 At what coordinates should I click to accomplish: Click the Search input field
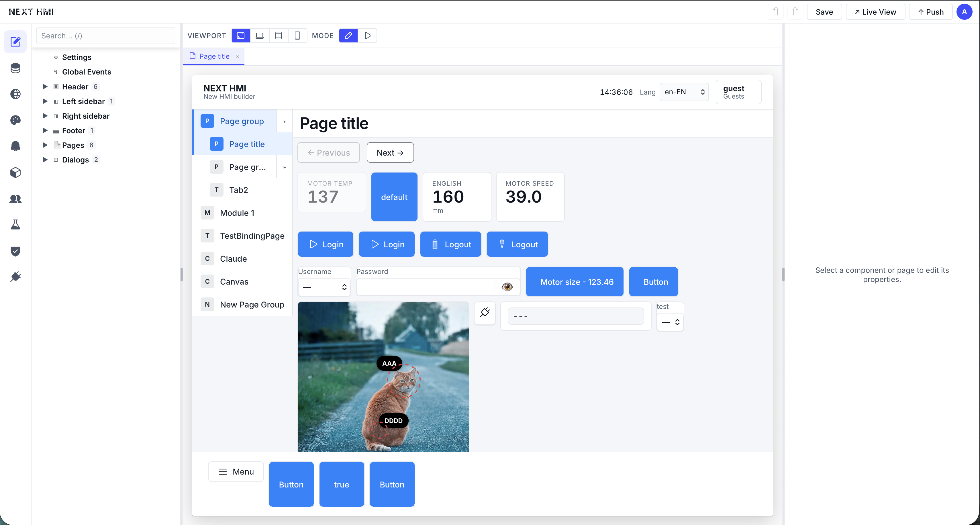coord(105,35)
